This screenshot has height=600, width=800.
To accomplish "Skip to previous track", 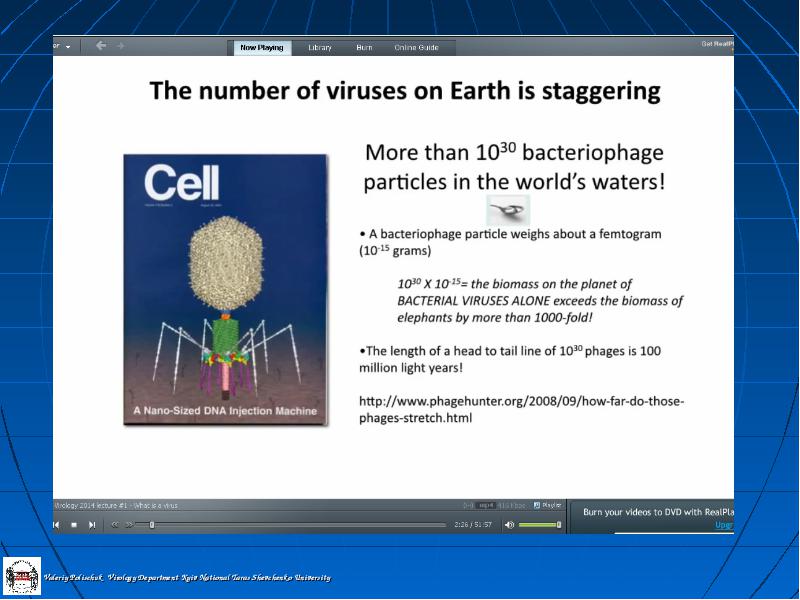I will pyautogui.click(x=57, y=524).
